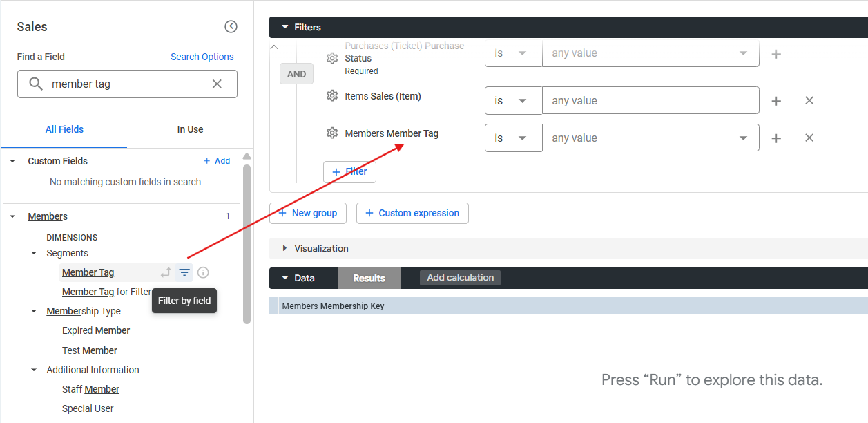Add another value to Items Sales filter
Screen dimensions: 868x423
pos(776,100)
